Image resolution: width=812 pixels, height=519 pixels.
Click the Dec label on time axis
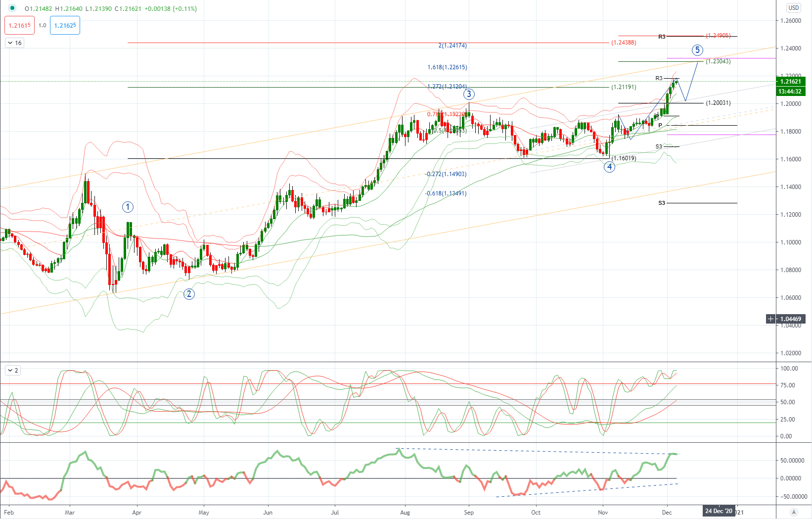[667, 513]
